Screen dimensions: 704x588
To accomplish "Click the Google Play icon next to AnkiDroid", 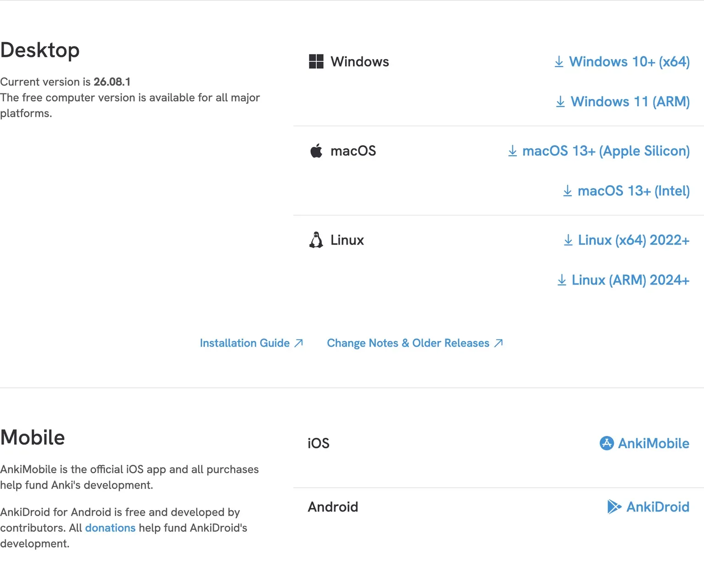I will click(x=614, y=506).
